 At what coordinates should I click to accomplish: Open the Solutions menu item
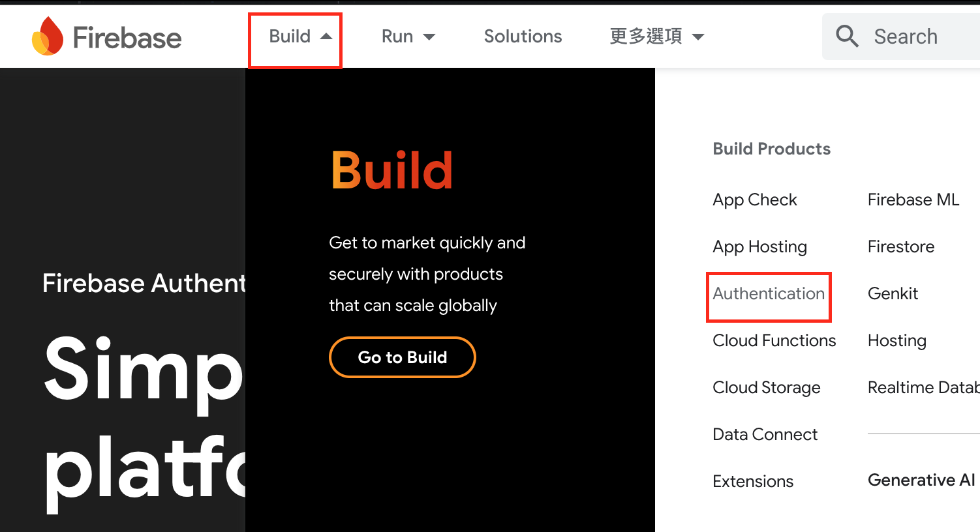point(523,37)
